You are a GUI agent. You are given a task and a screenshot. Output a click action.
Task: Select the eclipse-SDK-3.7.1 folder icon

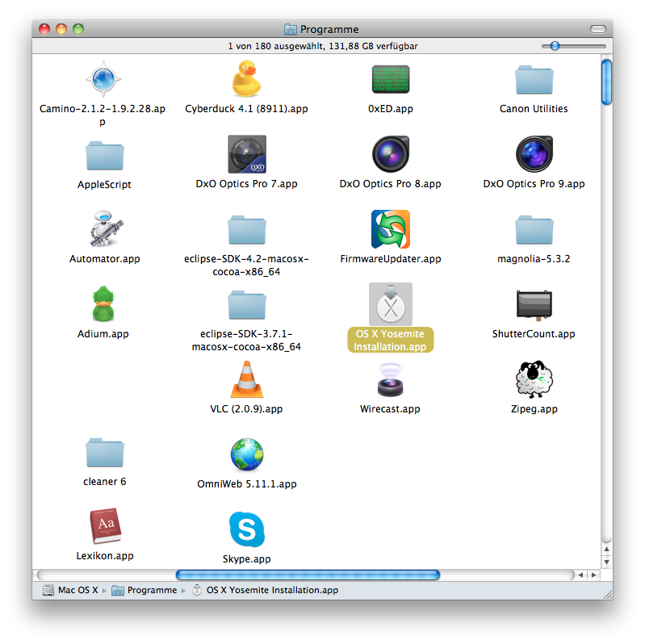[x=247, y=305]
